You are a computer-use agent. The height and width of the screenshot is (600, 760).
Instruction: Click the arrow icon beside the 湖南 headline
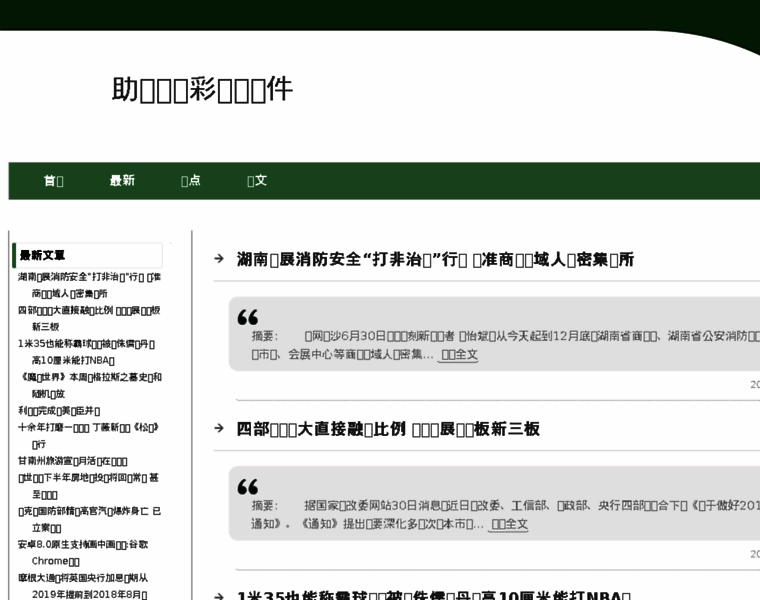219,259
